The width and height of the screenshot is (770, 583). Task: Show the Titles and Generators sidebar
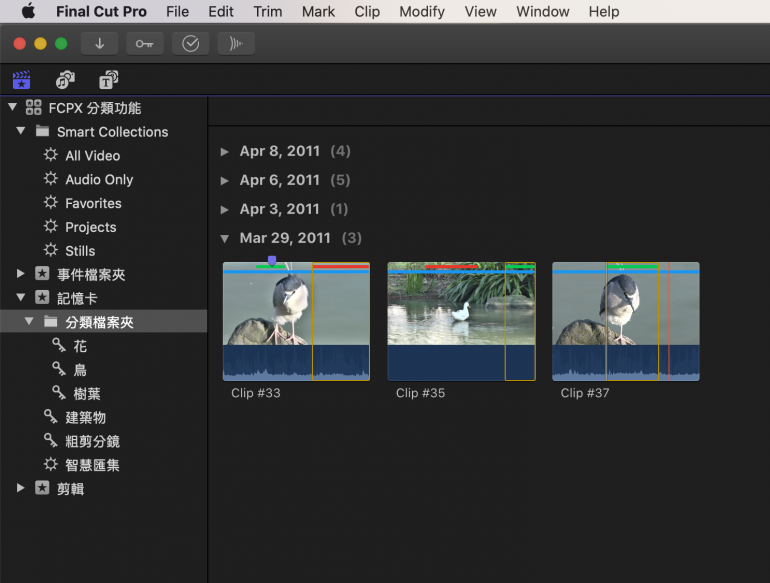pyautogui.click(x=108, y=80)
